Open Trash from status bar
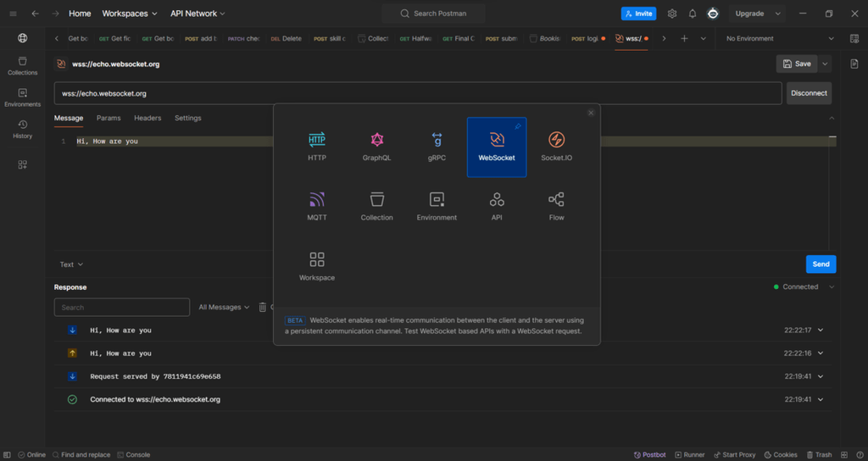Screen dimensions: 868x461 point(820,455)
